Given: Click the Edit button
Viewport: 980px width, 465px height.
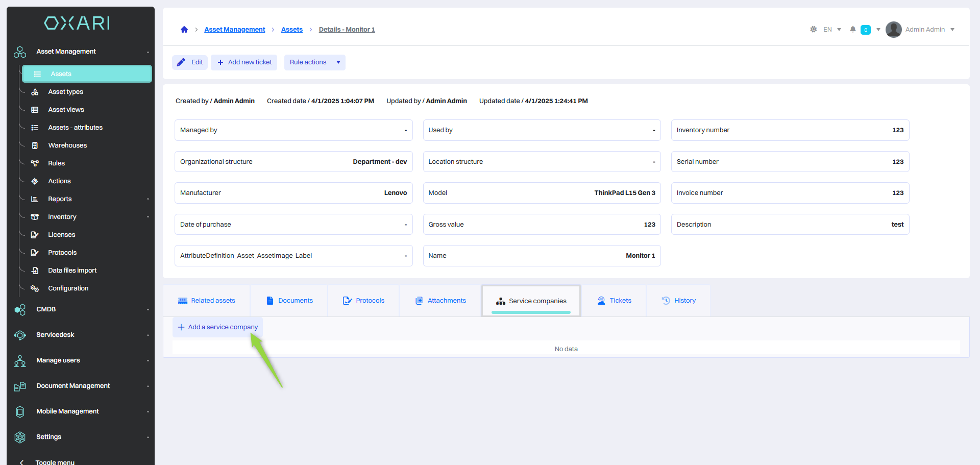Looking at the screenshot, I should (190, 62).
